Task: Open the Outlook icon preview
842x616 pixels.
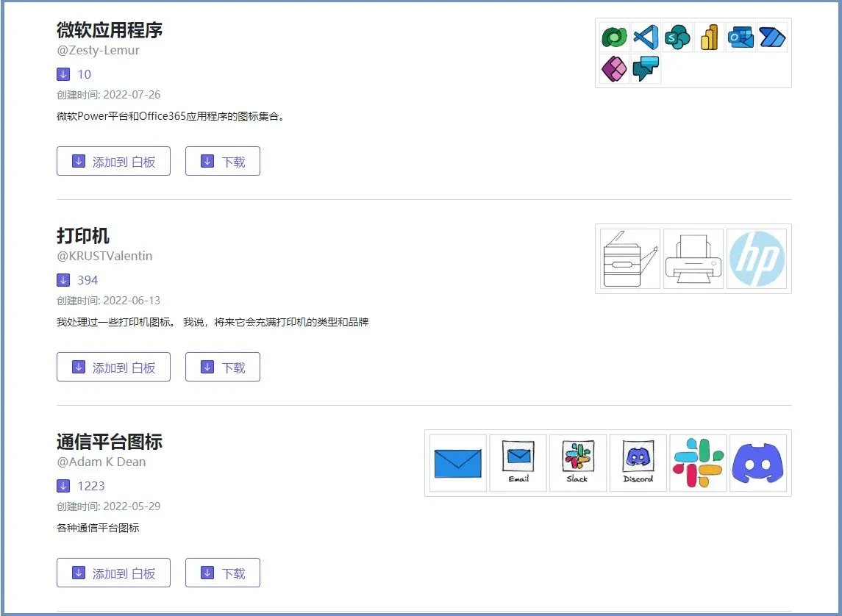Action: pos(741,37)
